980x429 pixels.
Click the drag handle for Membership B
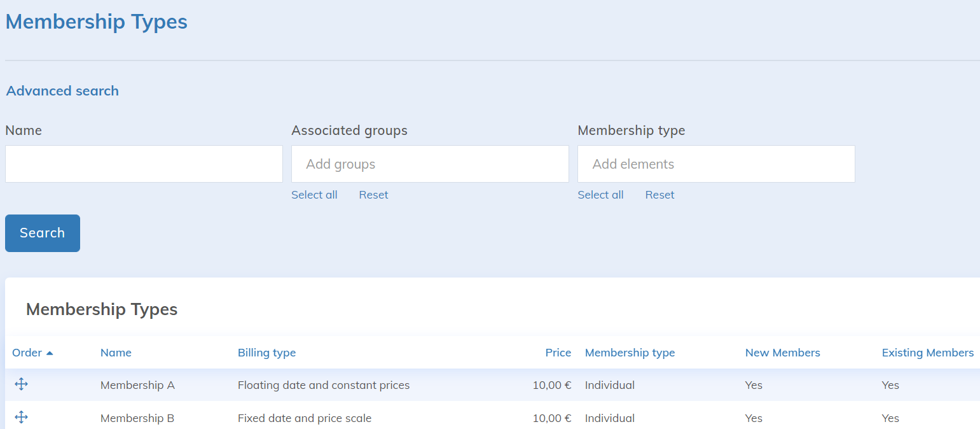(21, 418)
